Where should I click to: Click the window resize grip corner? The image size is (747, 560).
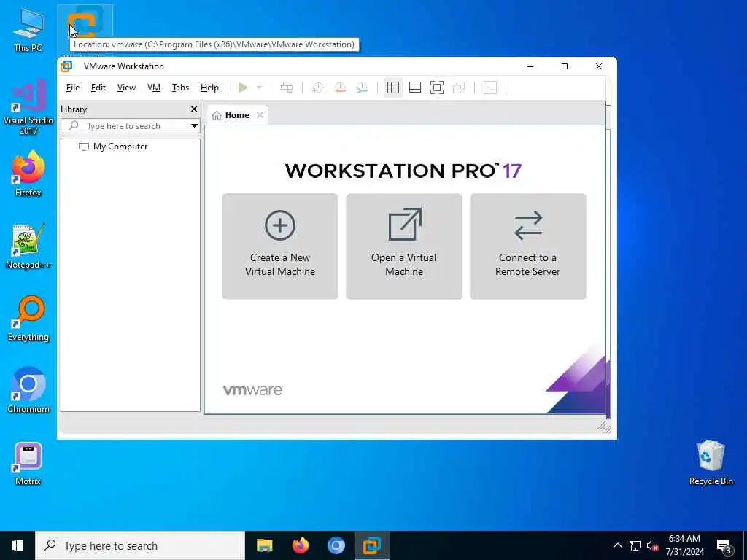604,427
